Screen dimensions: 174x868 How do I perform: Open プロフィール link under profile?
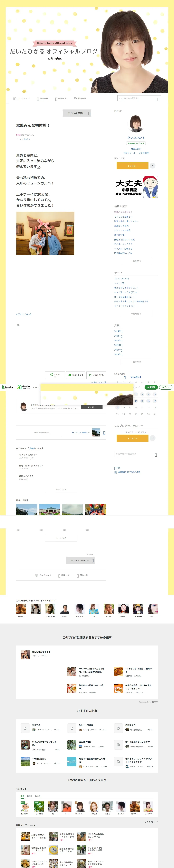(129, 153)
